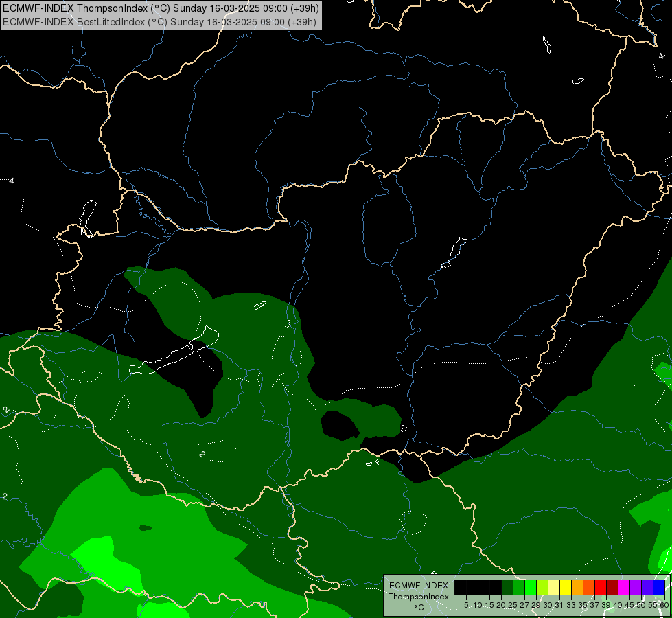This screenshot has height=618, width=672.
Task: Click the blue 55–60 legend swatch
Action: (x=659, y=588)
